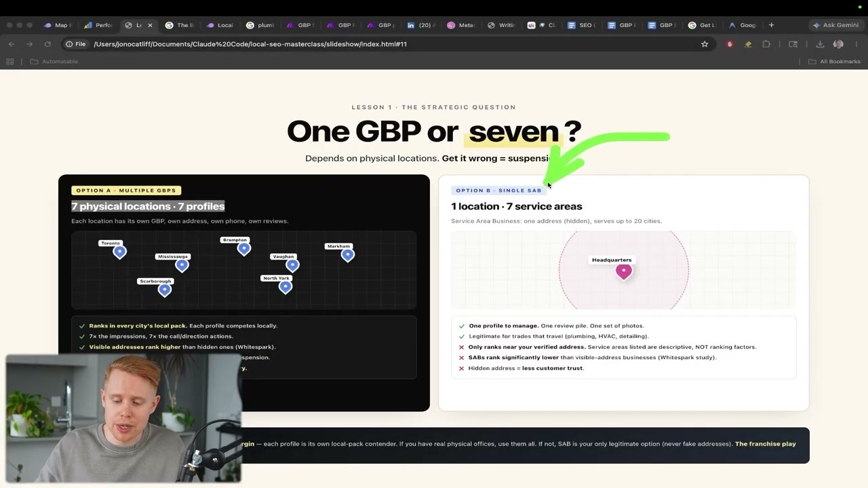Switch to the Meta tab

pyautogui.click(x=461, y=25)
